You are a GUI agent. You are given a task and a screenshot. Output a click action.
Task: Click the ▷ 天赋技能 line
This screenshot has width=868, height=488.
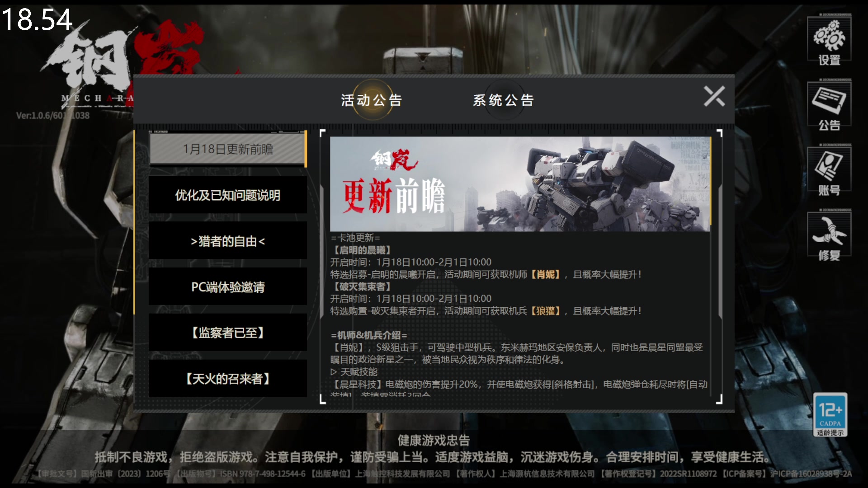354,372
